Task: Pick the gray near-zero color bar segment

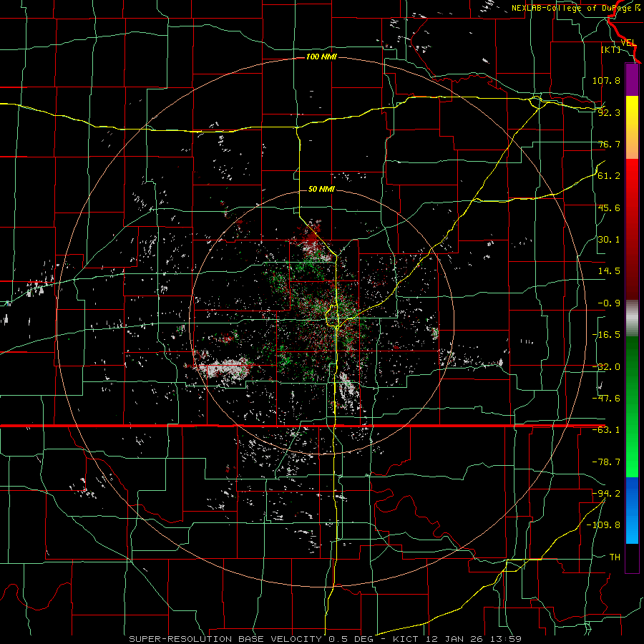Action: 632,318
